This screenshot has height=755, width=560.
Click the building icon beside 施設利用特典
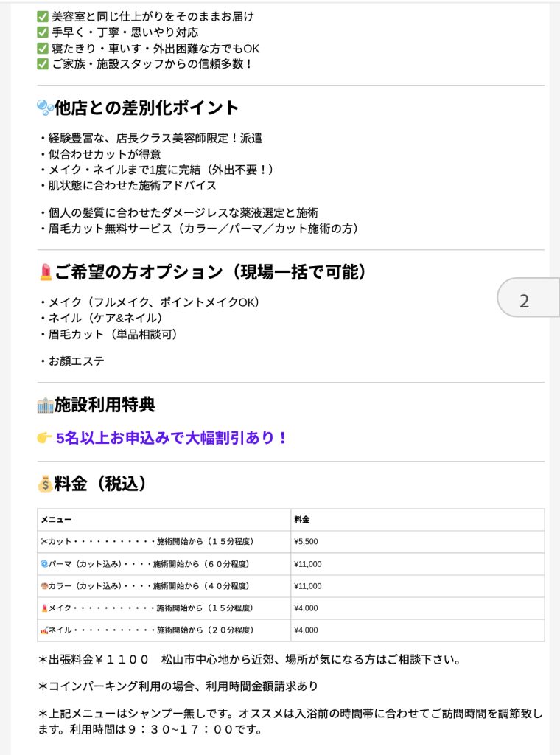pos(45,405)
